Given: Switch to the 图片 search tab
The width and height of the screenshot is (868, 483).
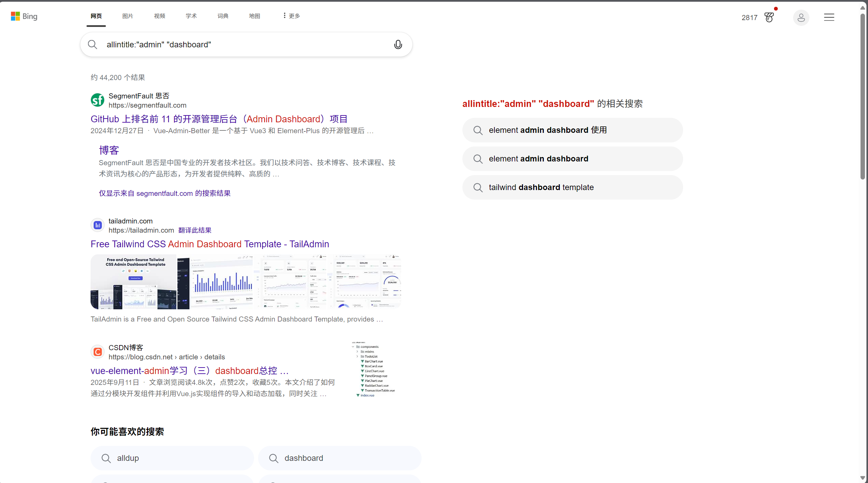Looking at the screenshot, I should click(x=127, y=16).
